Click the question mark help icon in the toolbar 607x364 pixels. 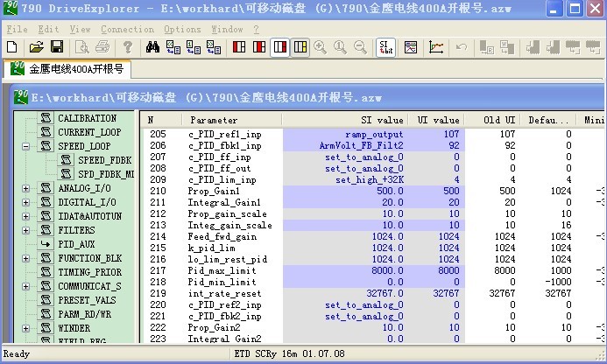(128, 47)
